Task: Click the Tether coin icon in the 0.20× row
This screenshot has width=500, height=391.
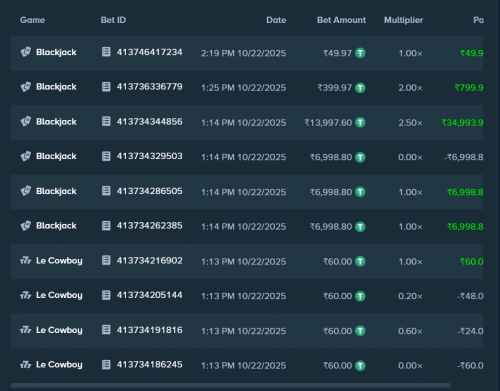Action: [360, 296]
